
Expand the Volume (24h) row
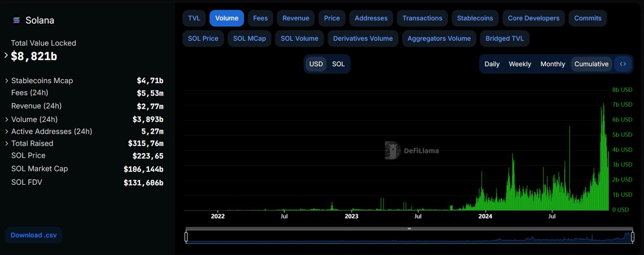pyautogui.click(x=6, y=119)
